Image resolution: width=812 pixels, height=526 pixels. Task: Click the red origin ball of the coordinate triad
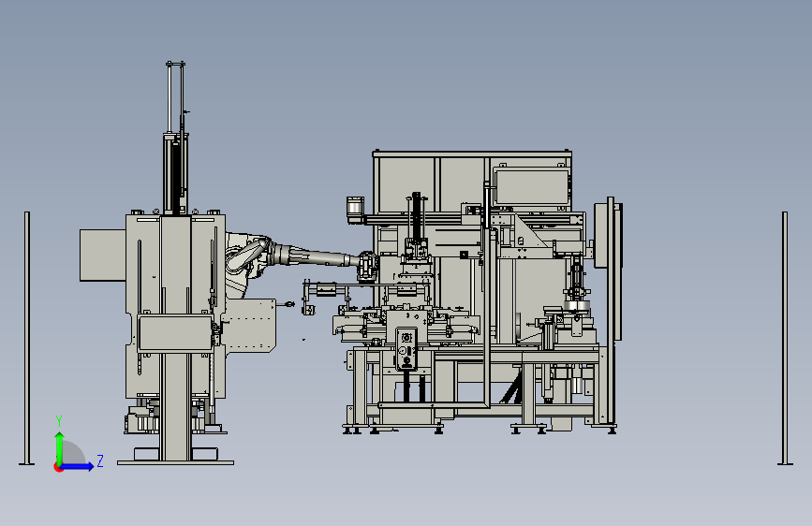point(57,467)
